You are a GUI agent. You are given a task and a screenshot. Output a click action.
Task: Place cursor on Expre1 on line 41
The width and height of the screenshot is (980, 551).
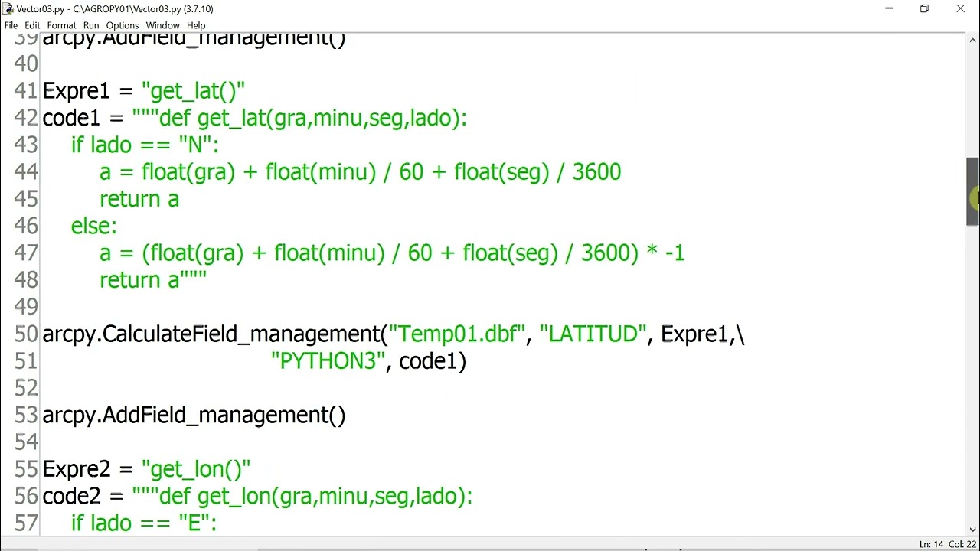pos(77,91)
